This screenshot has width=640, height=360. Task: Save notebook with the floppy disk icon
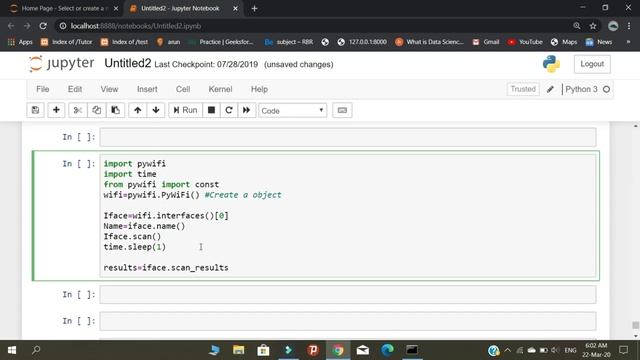(x=36, y=110)
